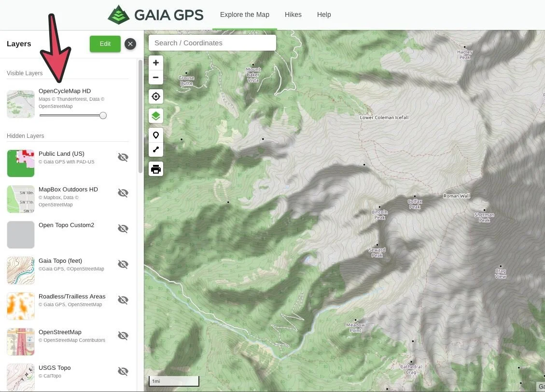Show the Gaia Topo (feet) layer
This screenshot has width=545, height=392.
[x=123, y=264]
